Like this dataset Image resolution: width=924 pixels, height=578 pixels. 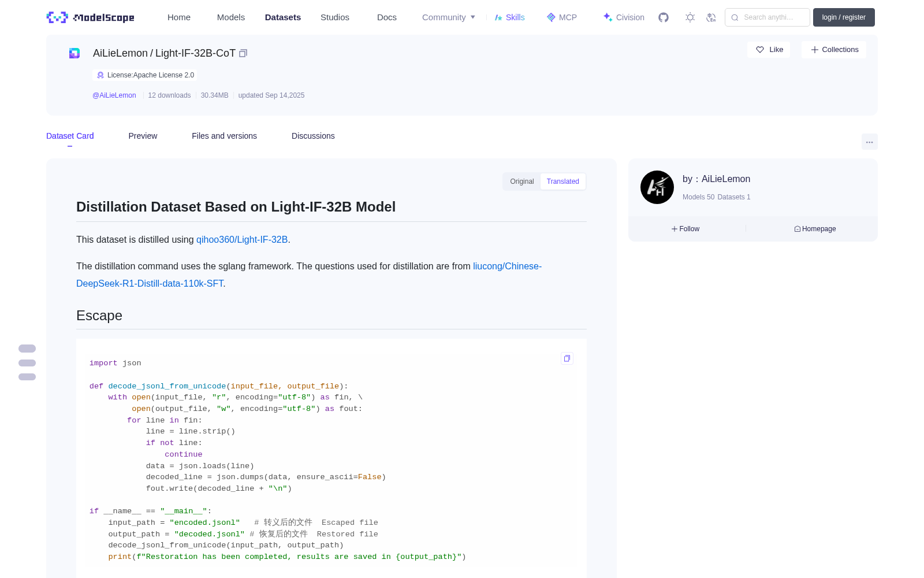pos(769,50)
